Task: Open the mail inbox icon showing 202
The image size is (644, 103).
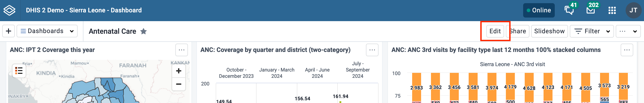Action: [x=590, y=10]
